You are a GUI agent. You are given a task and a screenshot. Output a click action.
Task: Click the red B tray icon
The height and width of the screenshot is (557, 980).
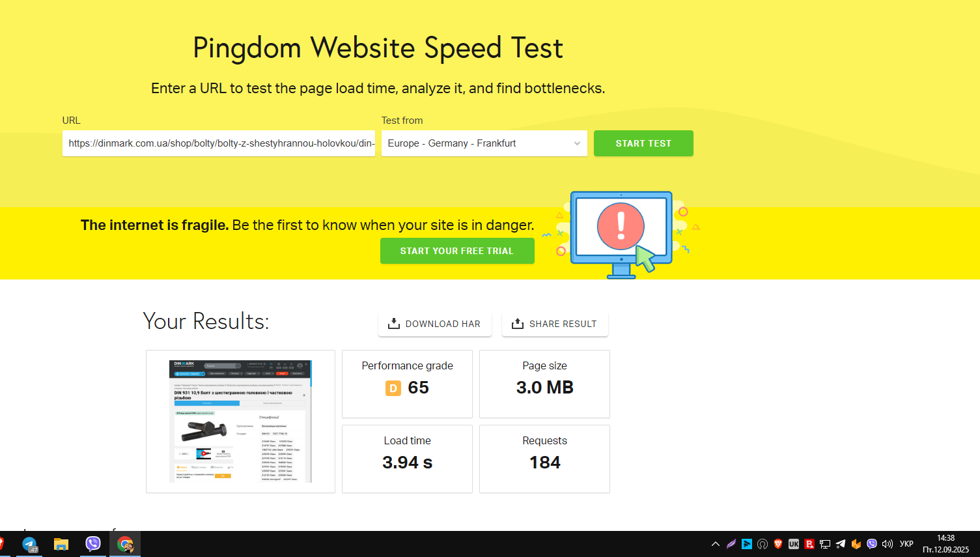809,544
